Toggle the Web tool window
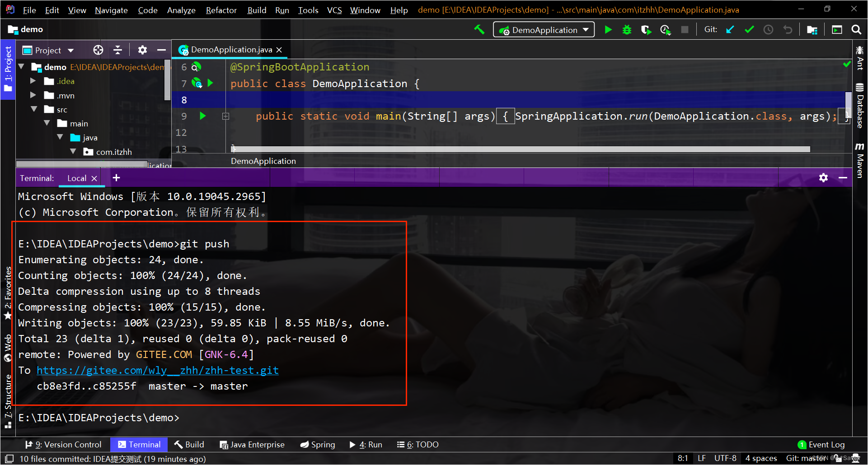This screenshot has height=465, width=868. [x=8, y=348]
